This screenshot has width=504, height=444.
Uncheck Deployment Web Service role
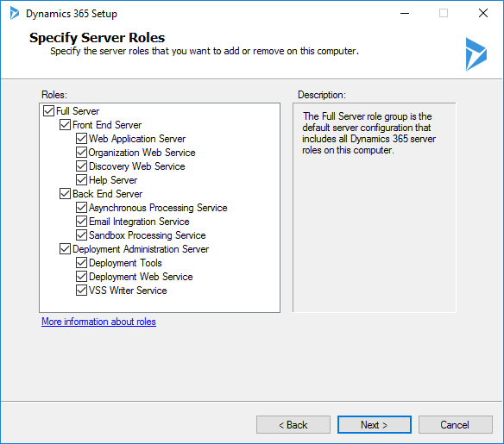pos(81,277)
